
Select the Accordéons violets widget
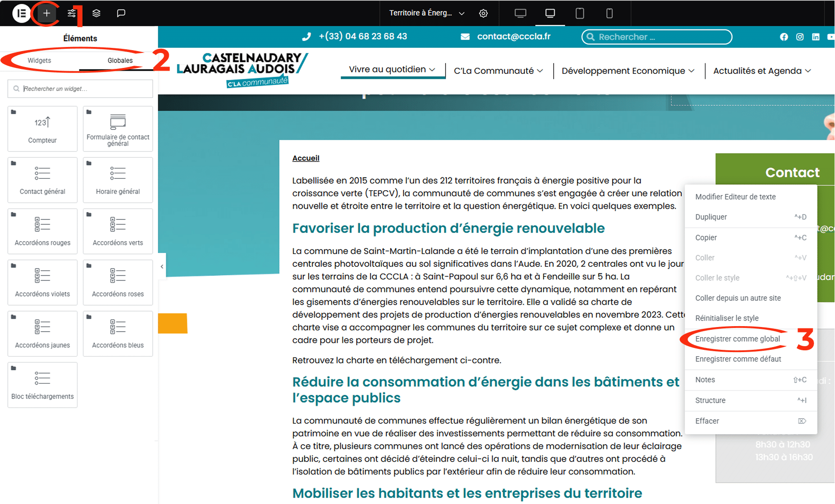tap(42, 282)
